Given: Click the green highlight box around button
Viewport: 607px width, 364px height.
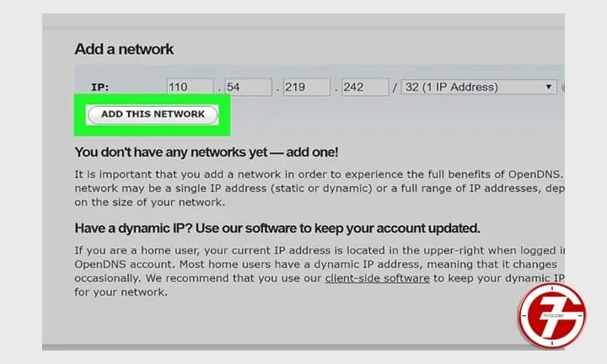Looking at the screenshot, I should (152, 115).
